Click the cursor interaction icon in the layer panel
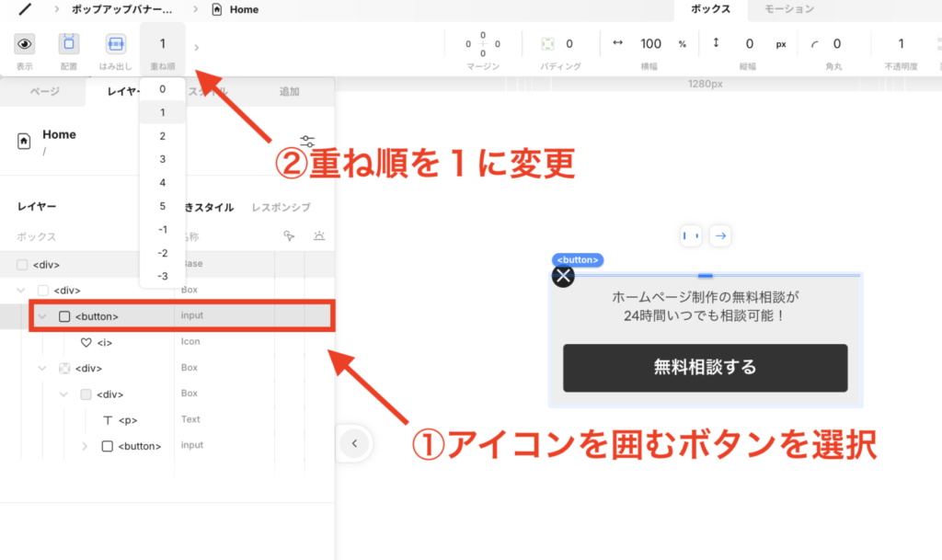This screenshot has width=942, height=560. click(x=288, y=237)
